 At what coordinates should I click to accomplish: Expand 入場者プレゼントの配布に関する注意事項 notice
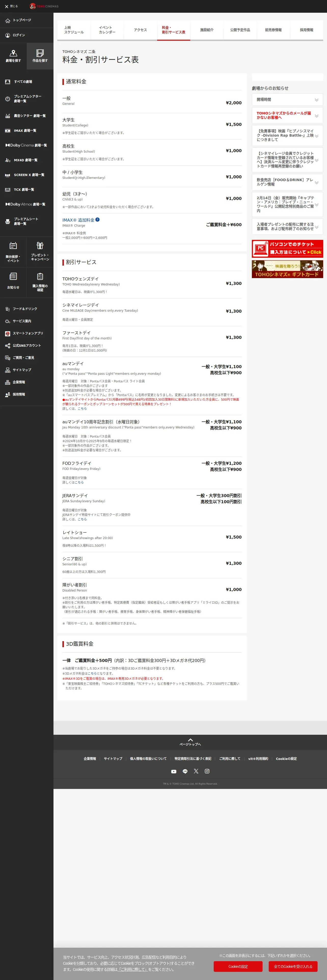pyautogui.click(x=288, y=227)
